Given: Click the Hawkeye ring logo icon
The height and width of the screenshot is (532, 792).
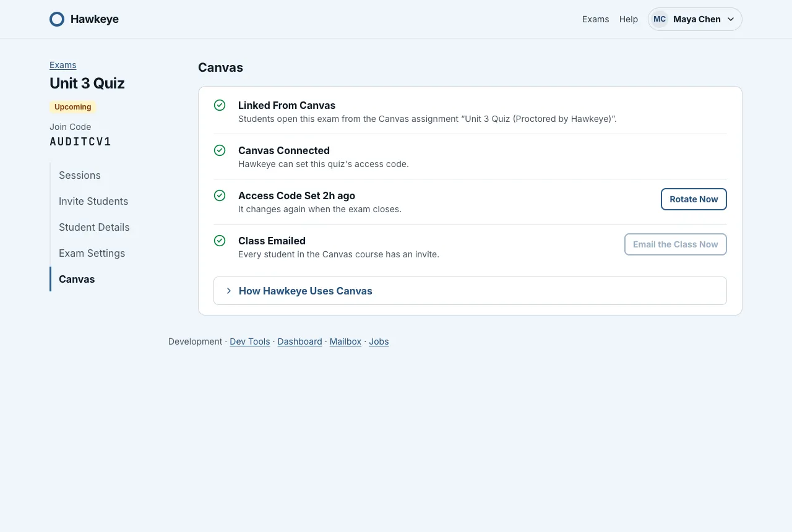Looking at the screenshot, I should coord(57,19).
